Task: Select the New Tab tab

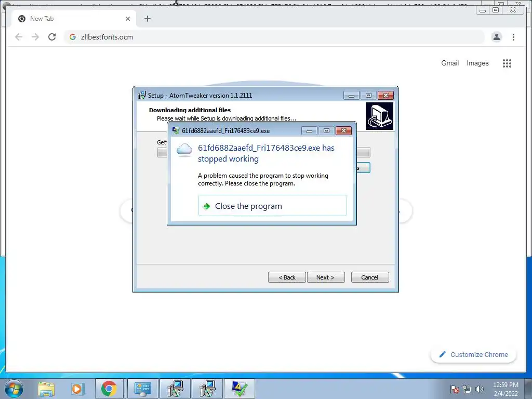Action: [74, 19]
